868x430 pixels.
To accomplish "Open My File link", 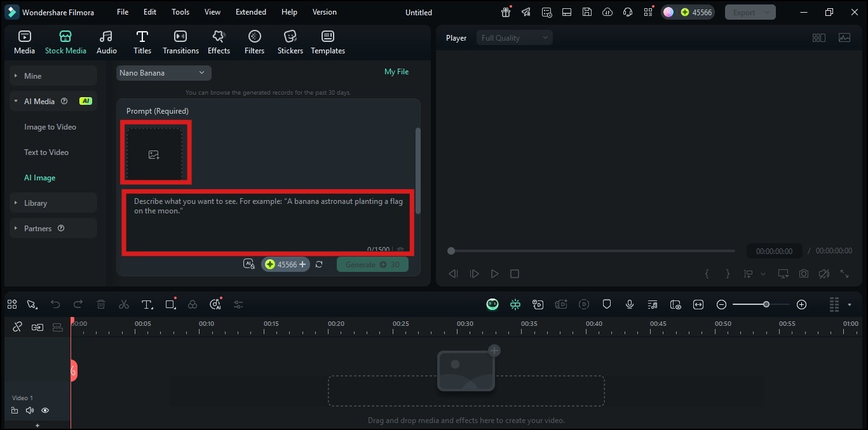I will [x=397, y=72].
